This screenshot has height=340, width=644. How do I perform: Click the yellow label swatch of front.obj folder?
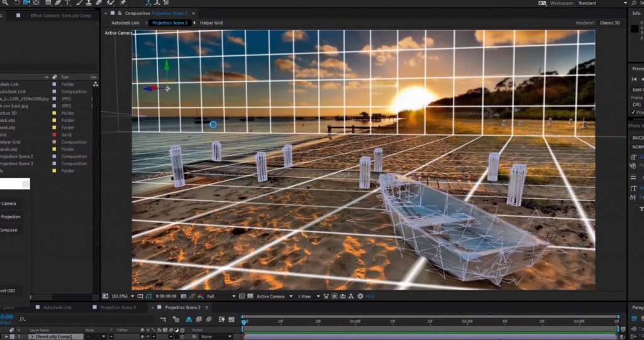[x=54, y=128]
